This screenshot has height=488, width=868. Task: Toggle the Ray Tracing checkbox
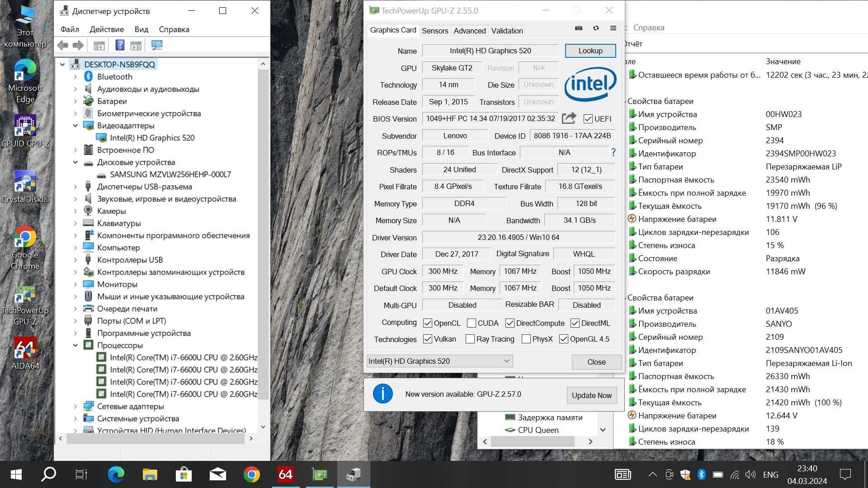(x=470, y=339)
